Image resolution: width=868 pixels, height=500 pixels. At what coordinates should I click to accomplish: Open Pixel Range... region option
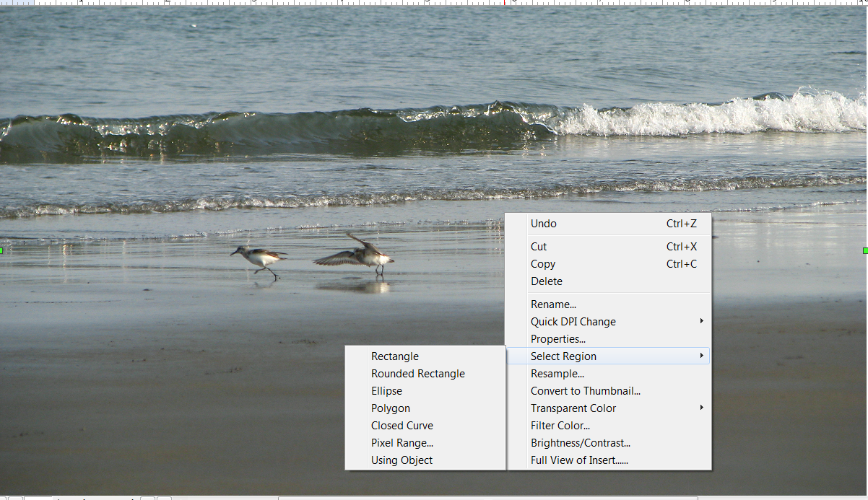pos(425,443)
